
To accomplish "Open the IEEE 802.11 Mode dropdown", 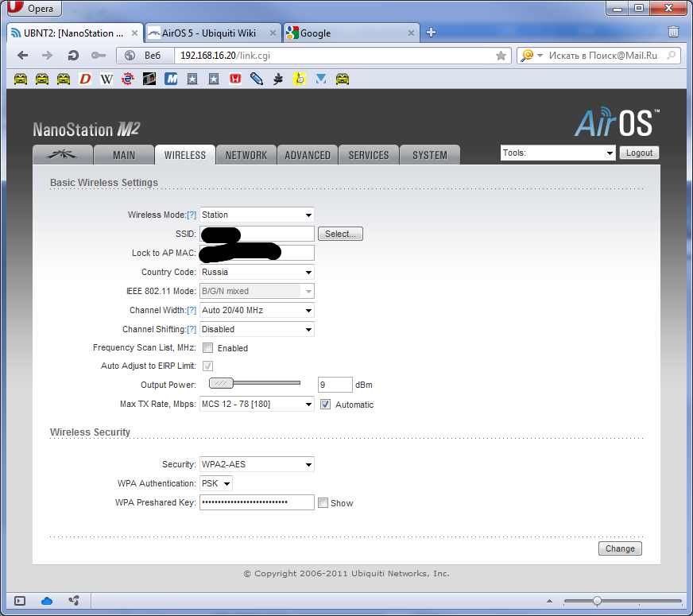I will click(x=257, y=291).
